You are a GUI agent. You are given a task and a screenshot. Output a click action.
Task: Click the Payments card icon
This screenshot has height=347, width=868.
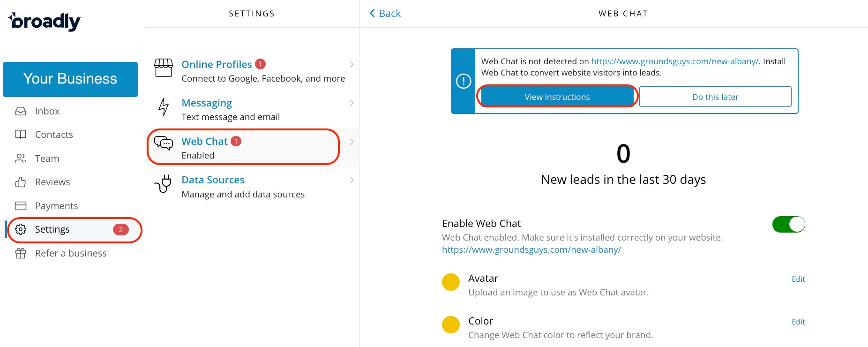click(x=21, y=206)
